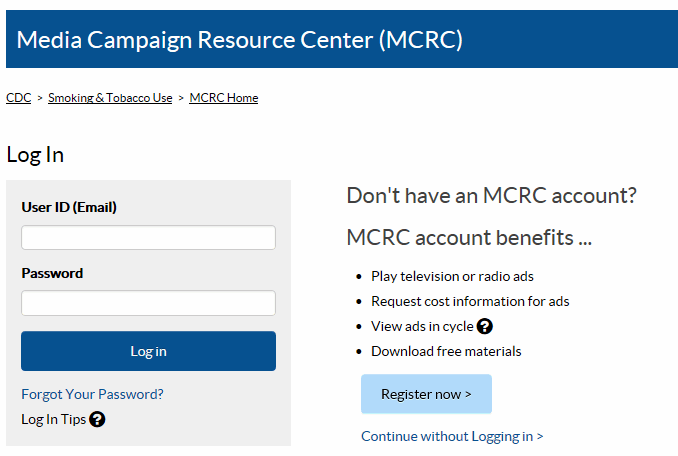The width and height of the screenshot is (678, 456).
Task: Click the Log In Tips text
Action: [x=53, y=419]
